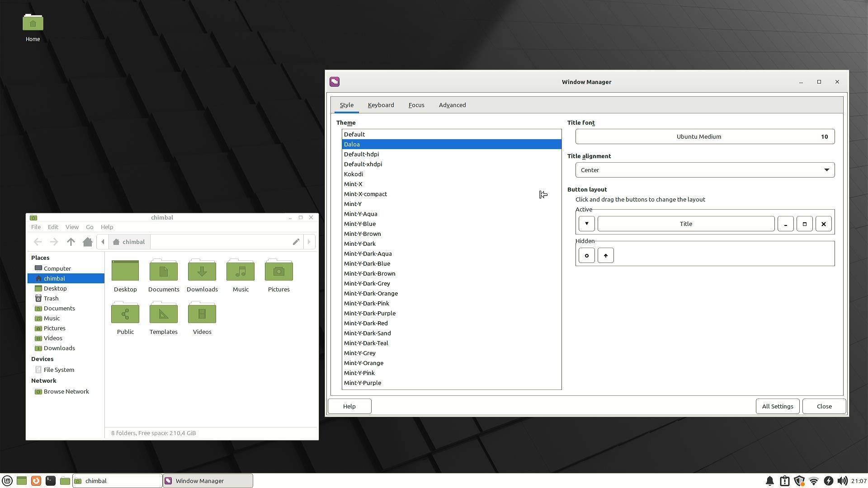Open the Advanced tab
Viewport: 868px width, 488px height.
point(452,105)
